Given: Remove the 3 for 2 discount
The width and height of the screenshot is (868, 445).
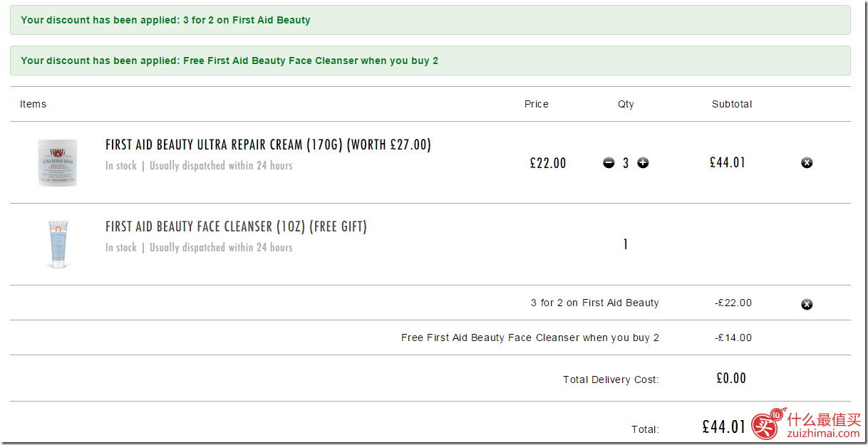Looking at the screenshot, I should click(807, 304).
